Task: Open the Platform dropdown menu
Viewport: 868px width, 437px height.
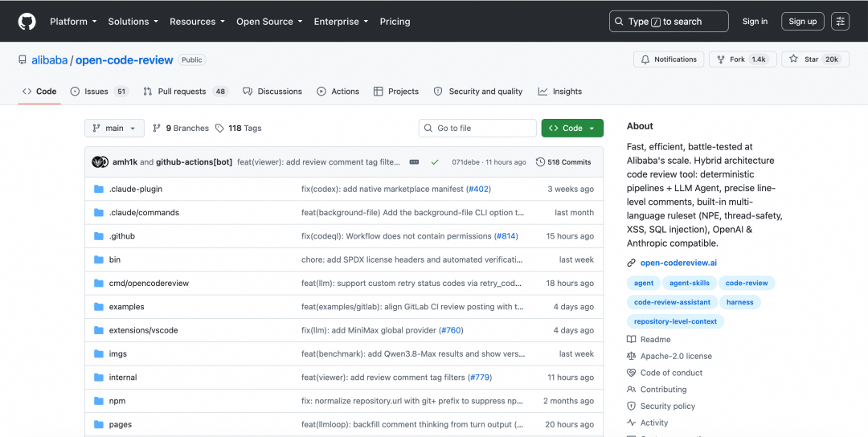Action: tap(73, 22)
